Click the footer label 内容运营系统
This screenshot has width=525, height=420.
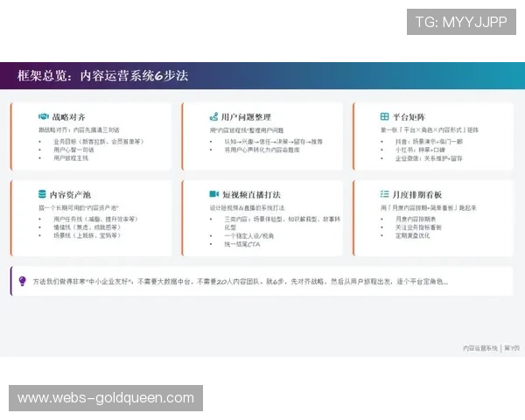[480, 348]
